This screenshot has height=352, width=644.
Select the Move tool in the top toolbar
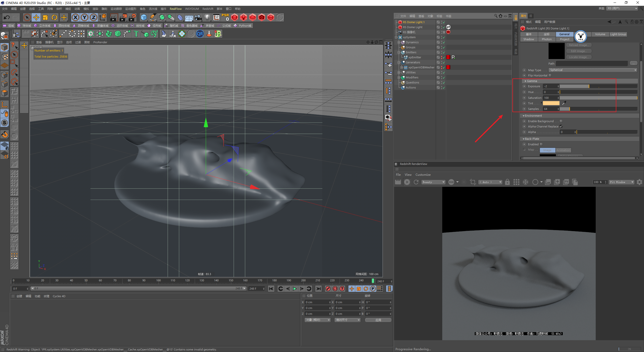click(x=36, y=17)
